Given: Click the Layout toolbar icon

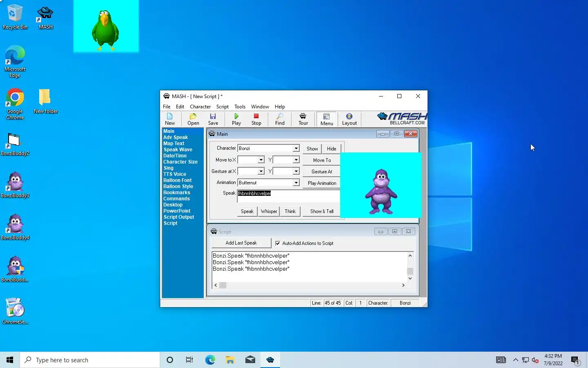Looking at the screenshot, I should click(x=349, y=119).
